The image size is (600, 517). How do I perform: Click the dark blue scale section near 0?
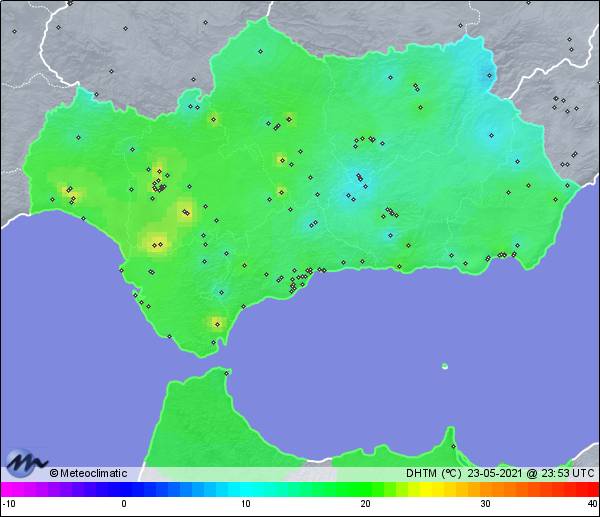click(125, 489)
